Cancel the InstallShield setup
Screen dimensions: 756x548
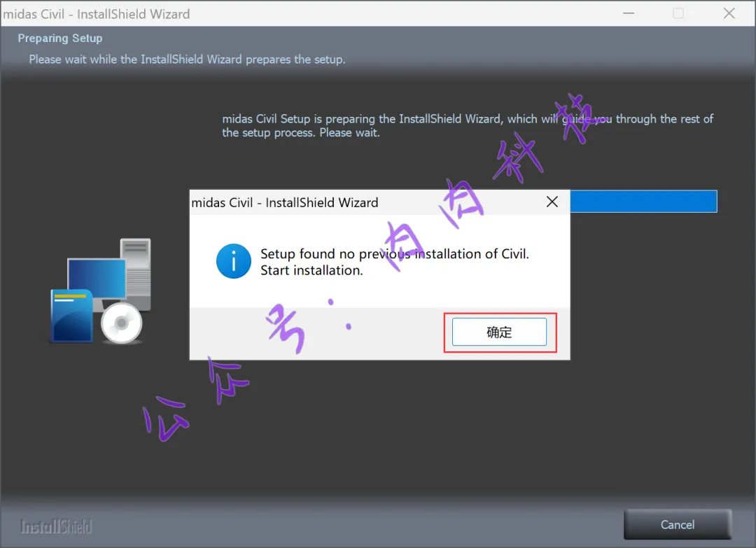tap(678, 524)
